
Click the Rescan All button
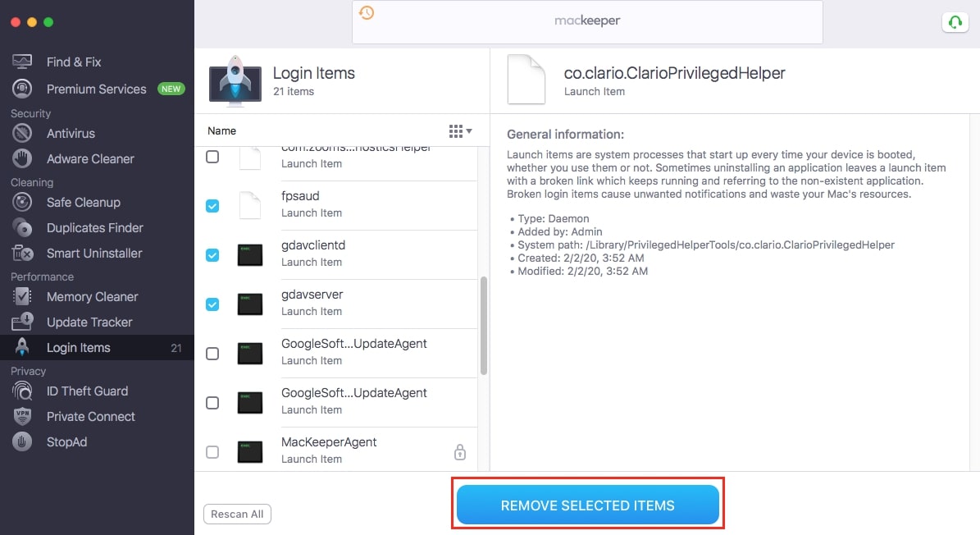tap(237, 514)
